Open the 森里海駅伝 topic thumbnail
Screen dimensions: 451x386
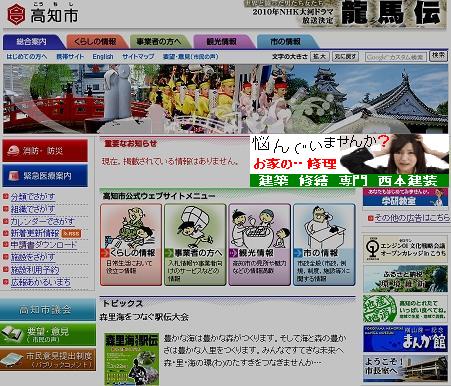pyautogui.click(x=132, y=359)
